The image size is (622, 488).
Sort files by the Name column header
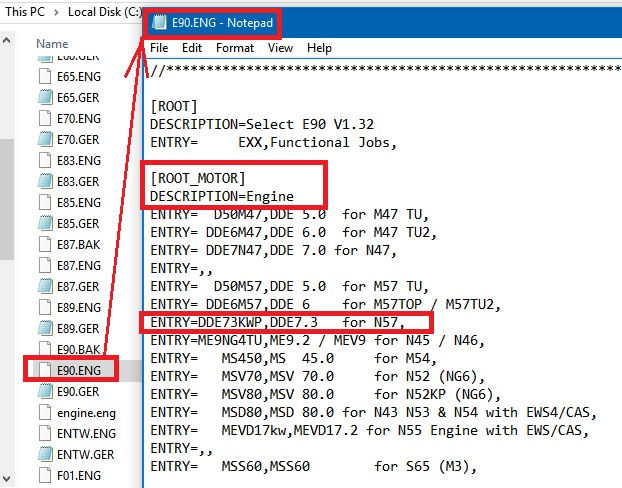click(52, 44)
